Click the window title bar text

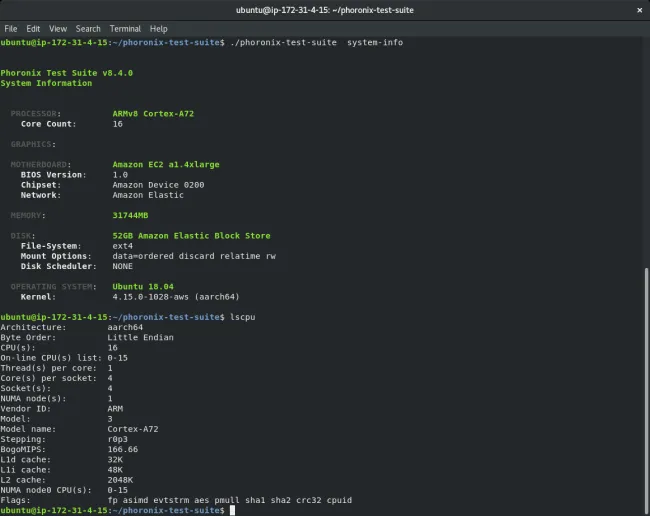[x=324, y=10]
